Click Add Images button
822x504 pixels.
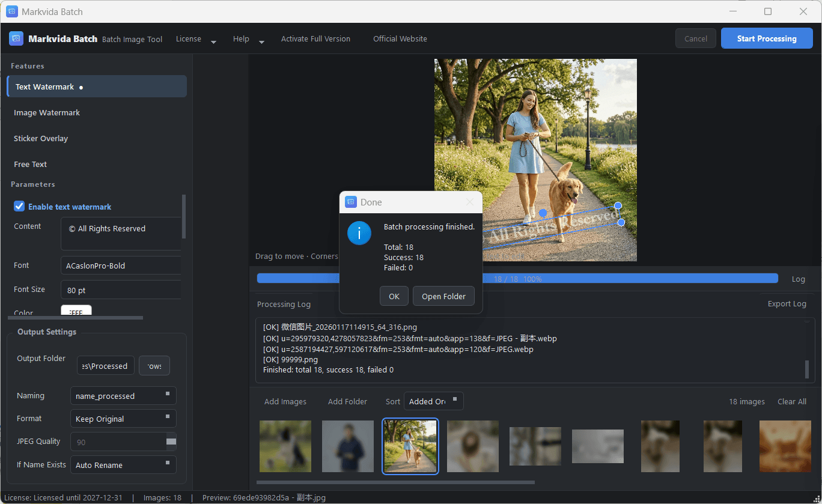(285, 401)
